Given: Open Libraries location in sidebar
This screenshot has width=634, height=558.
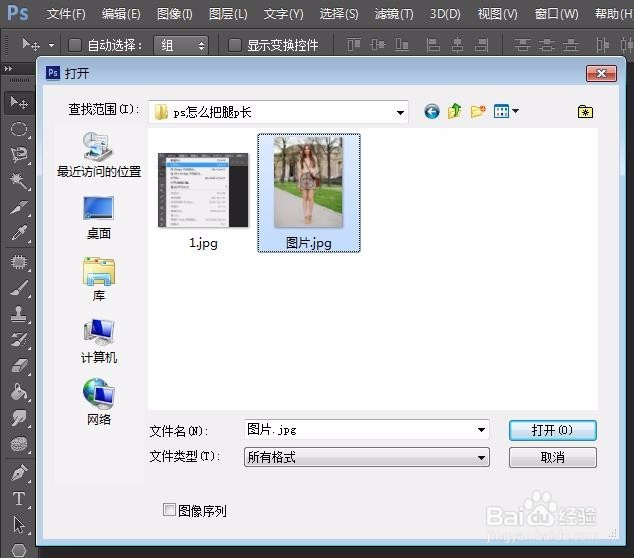Looking at the screenshot, I should [99, 279].
